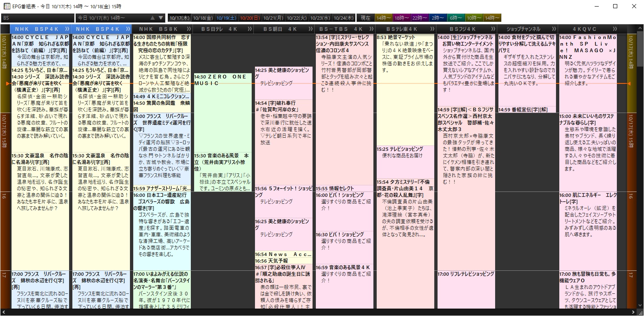The image size is (644, 316).
Task: Click the EPG app icon in title bar
Action: click(7, 6)
